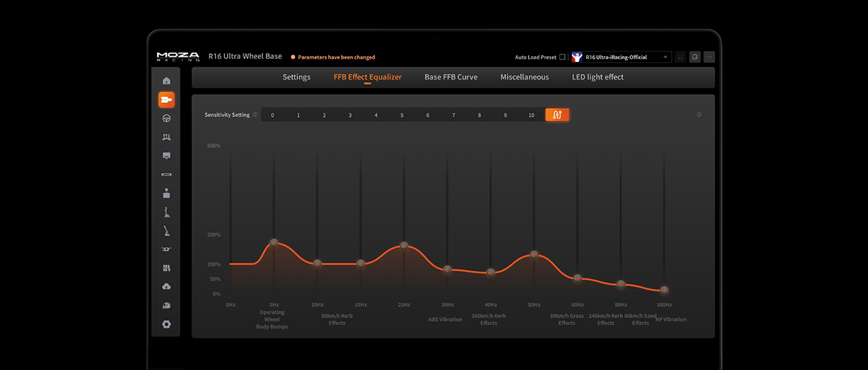
Task: Set sensitivity to 7
Action: tap(453, 115)
